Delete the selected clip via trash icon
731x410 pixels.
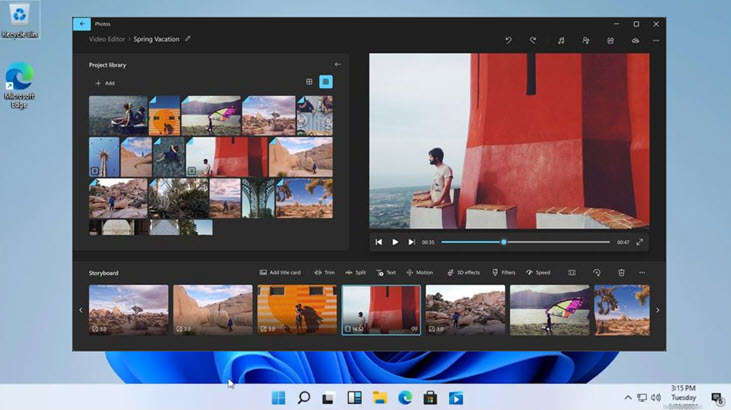coord(621,272)
